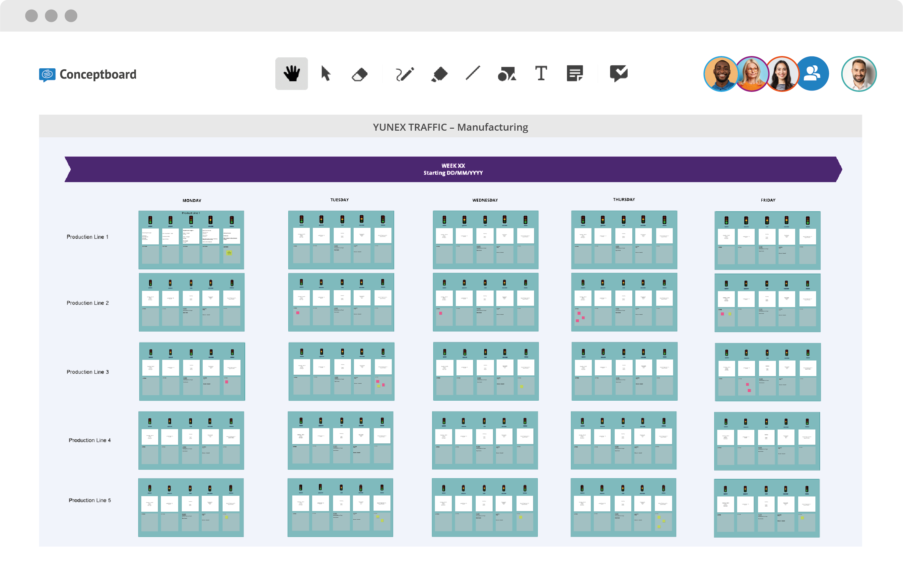This screenshot has width=903, height=588.
Task: Open dark-haired woman collaborator avatar
Action: (782, 74)
